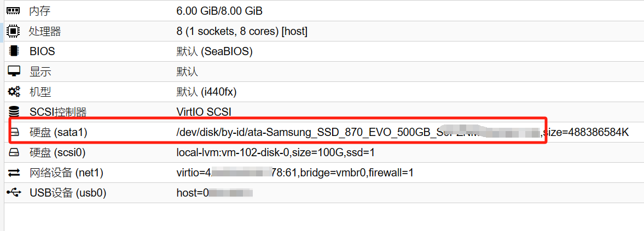Click the memory icon beside 内存

14,11
